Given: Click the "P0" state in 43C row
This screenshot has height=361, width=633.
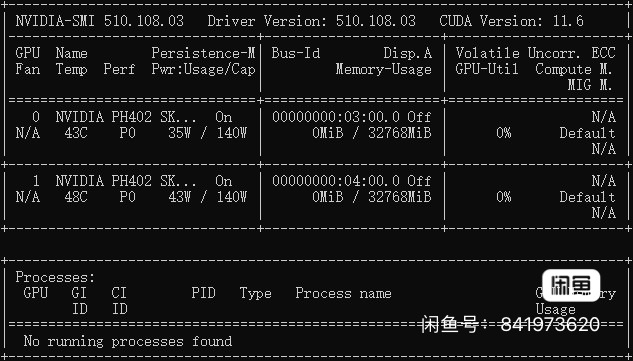Looking at the screenshot, I should (x=128, y=133).
